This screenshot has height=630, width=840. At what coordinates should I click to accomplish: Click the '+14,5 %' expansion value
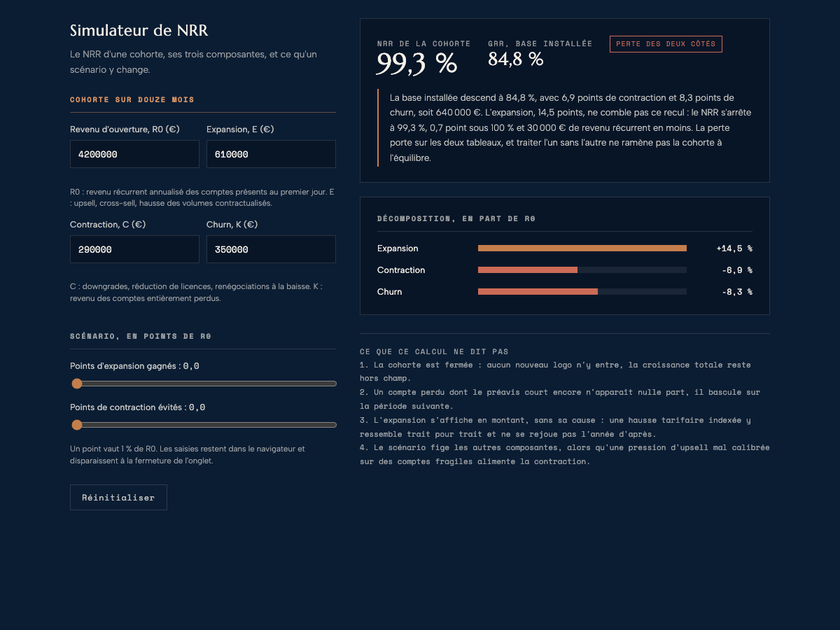coord(734,248)
